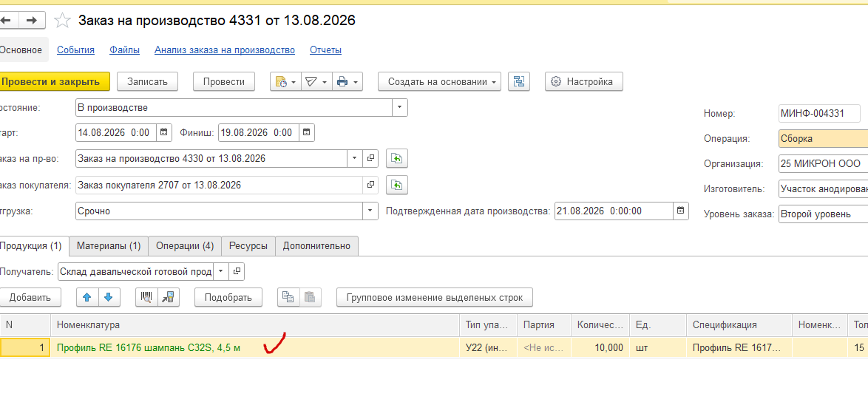Click the Уровень заказа field
Image resolution: width=868 pixels, height=405 pixels.
823,214
